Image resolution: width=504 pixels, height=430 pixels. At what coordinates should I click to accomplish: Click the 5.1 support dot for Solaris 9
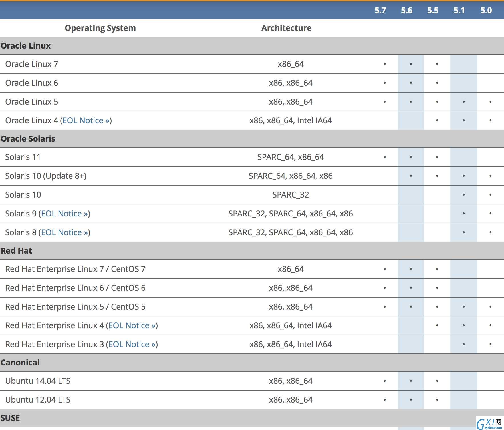click(x=463, y=214)
